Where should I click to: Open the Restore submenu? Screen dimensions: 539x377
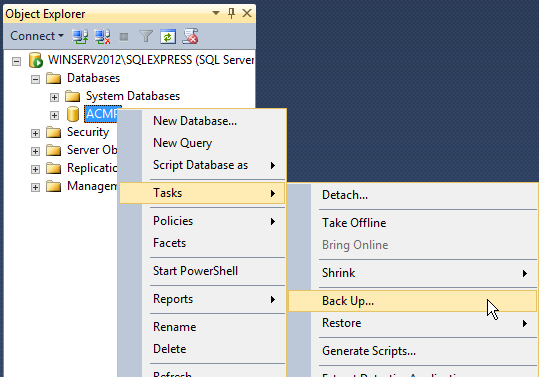point(412,323)
